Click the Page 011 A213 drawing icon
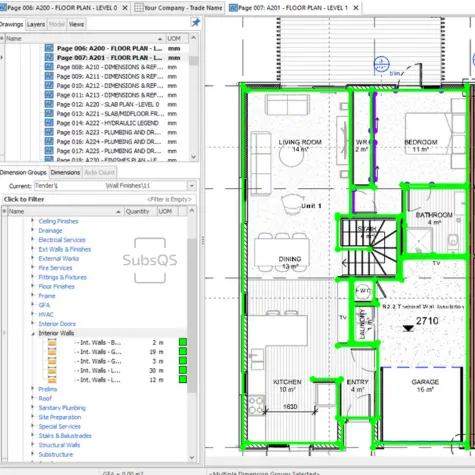This screenshot has width=475, height=475. (x=49, y=95)
